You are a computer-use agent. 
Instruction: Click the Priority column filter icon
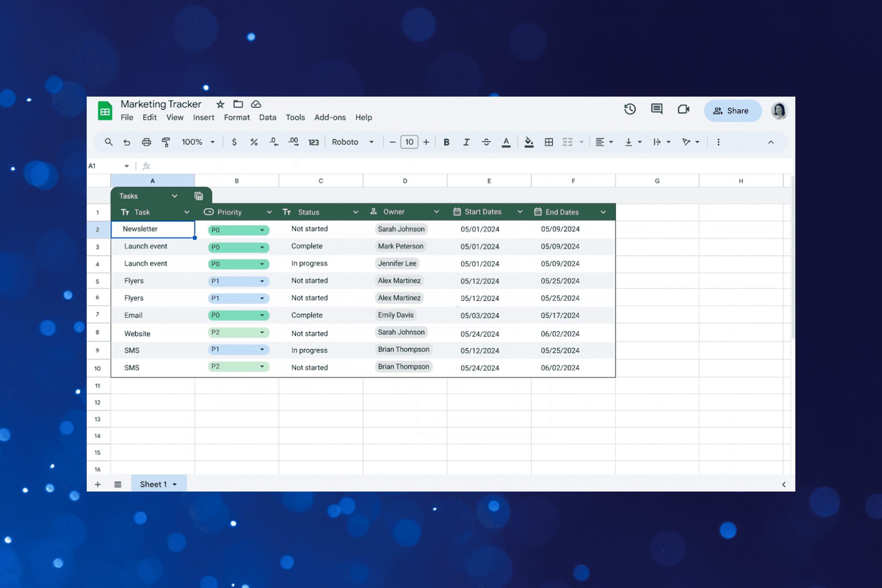(x=268, y=212)
